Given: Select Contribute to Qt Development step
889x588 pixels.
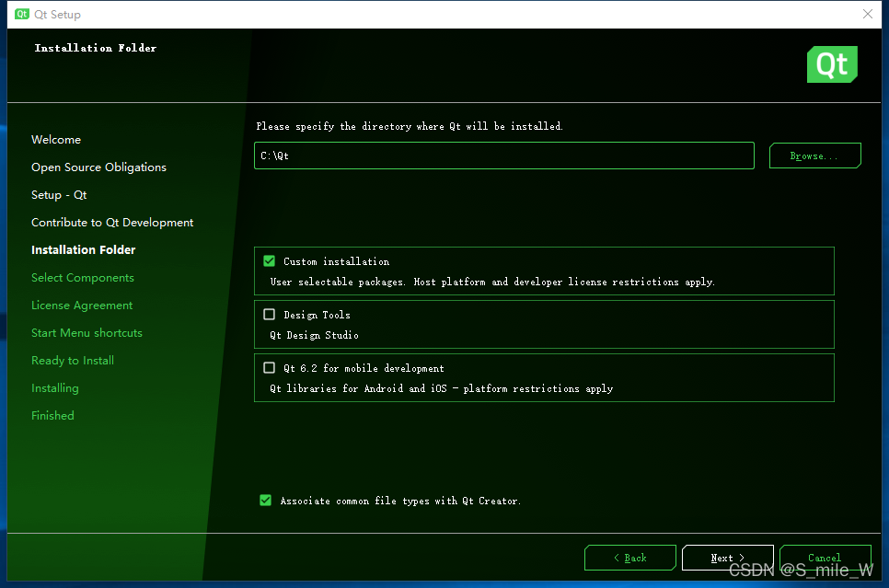Looking at the screenshot, I should [x=112, y=223].
